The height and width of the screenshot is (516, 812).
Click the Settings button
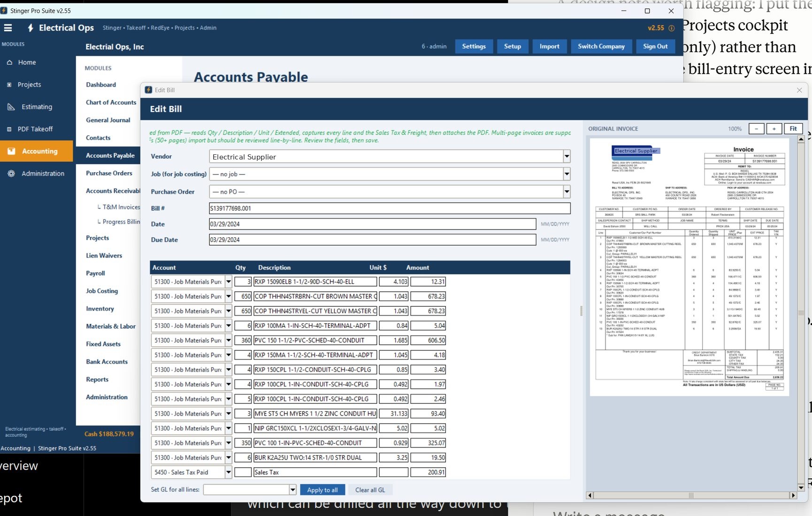[474, 46]
